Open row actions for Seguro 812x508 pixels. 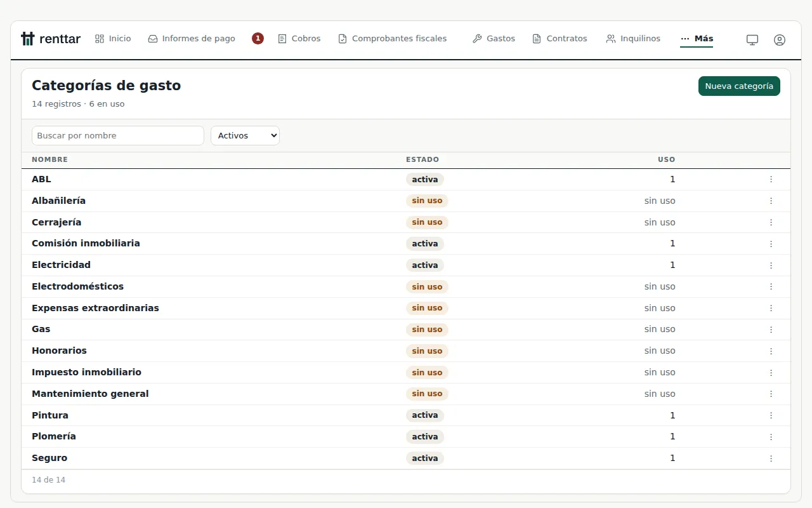(x=771, y=458)
